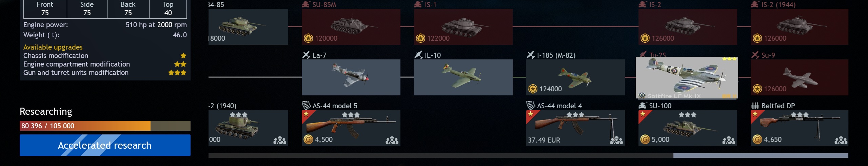
Task: Click the Accelerated research button
Action: [105, 145]
